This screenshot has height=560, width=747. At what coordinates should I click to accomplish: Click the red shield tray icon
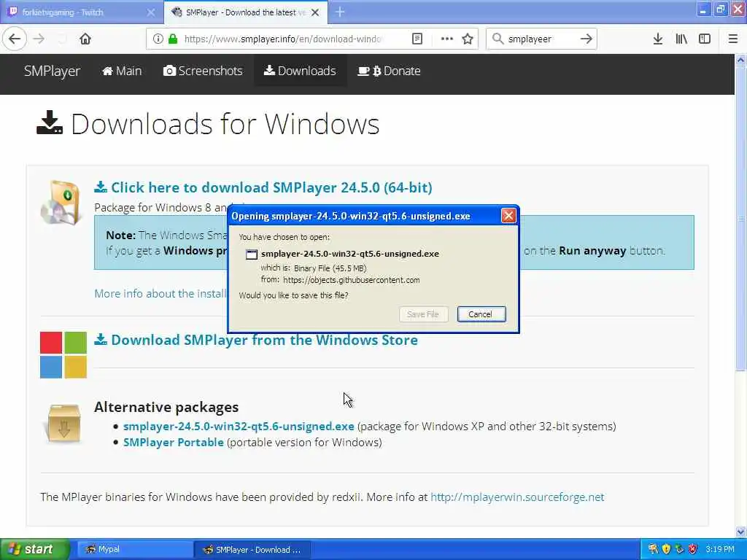point(693,549)
